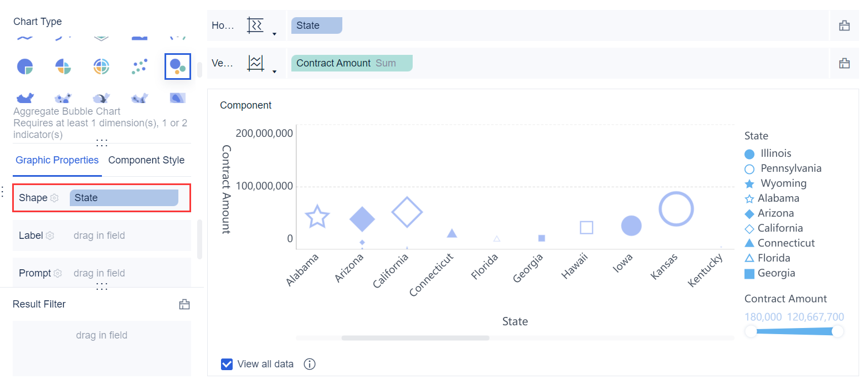Choose the aggregate bubble chart type
This screenshot has height=379, width=868.
click(177, 66)
